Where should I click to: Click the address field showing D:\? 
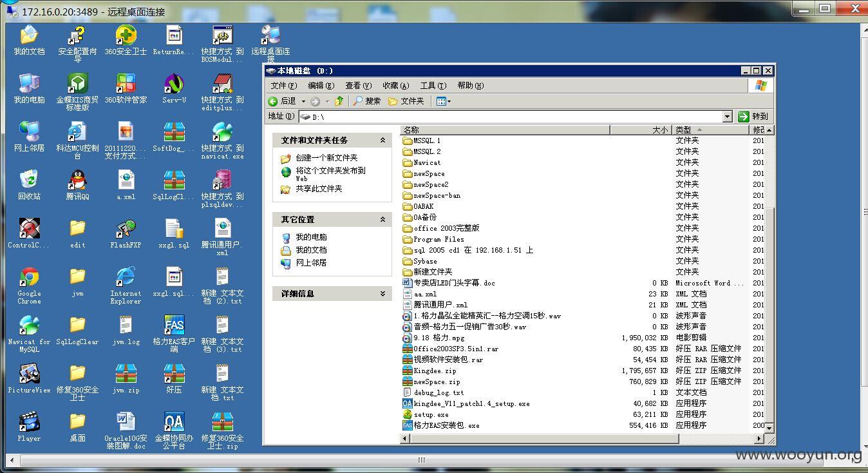pos(510,117)
